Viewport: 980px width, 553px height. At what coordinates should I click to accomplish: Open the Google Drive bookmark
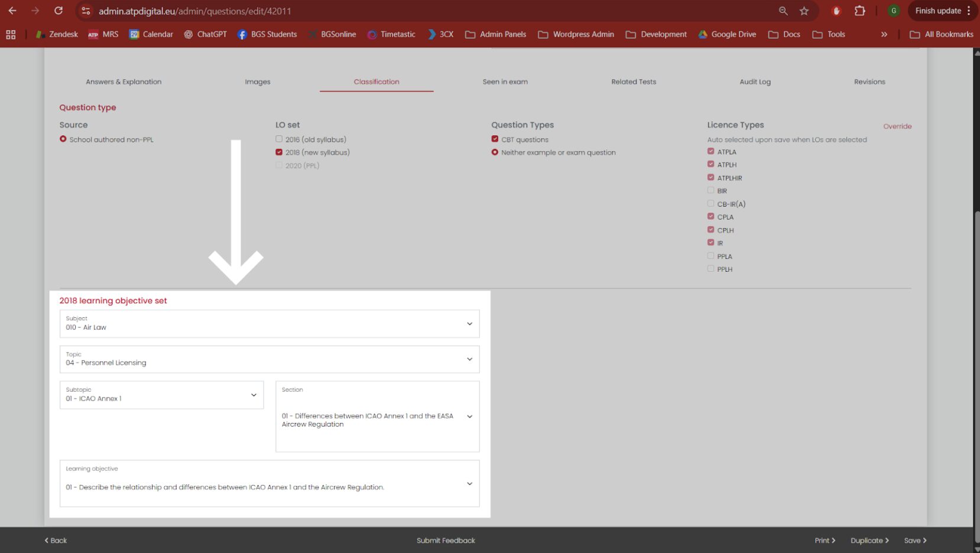pyautogui.click(x=727, y=34)
